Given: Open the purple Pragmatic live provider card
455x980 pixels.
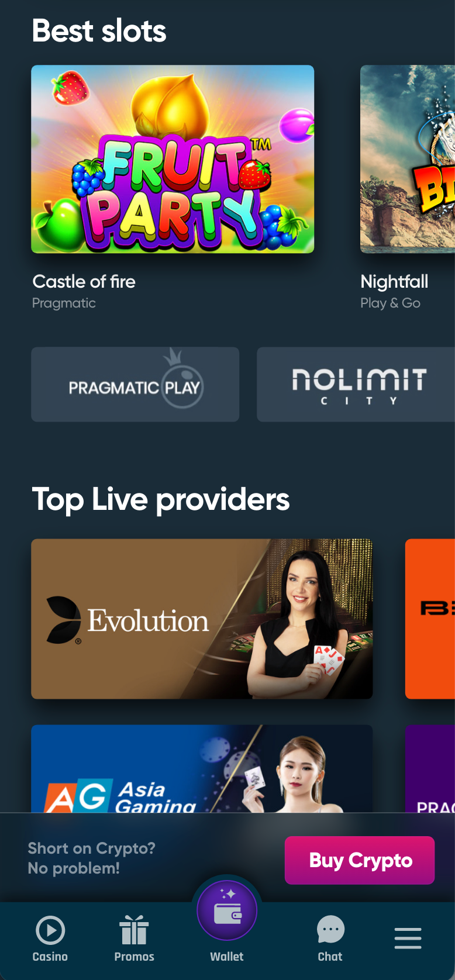Looking at the screenshot, I should click(x=430, y=768).
